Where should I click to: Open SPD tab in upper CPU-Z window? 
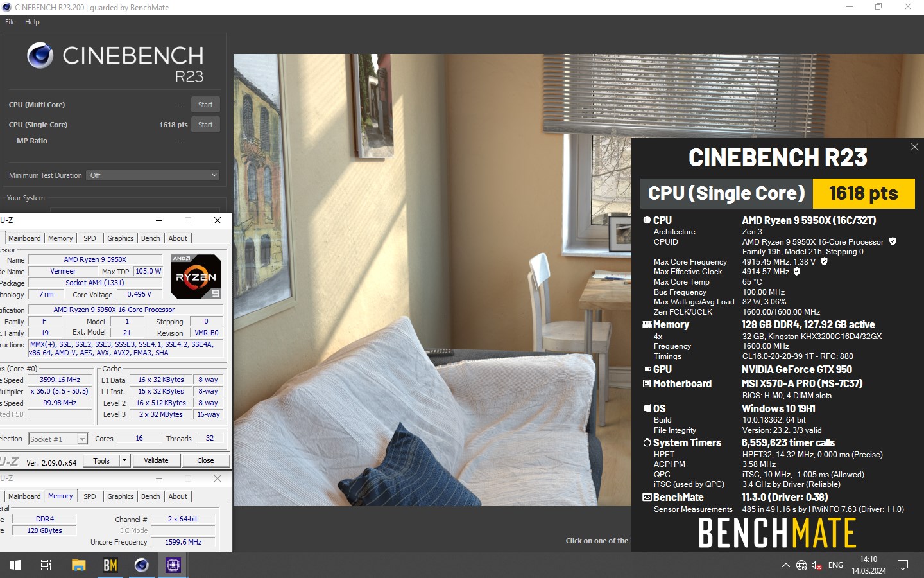point(90,238)
